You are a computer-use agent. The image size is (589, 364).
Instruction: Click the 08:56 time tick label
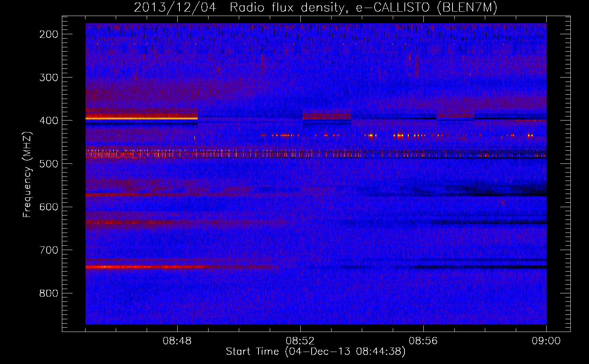423,341
